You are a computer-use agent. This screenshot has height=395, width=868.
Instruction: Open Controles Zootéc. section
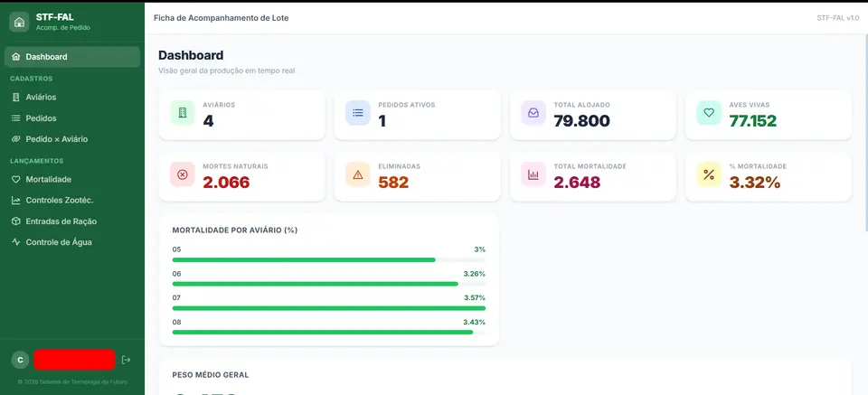tap(72, 201)
